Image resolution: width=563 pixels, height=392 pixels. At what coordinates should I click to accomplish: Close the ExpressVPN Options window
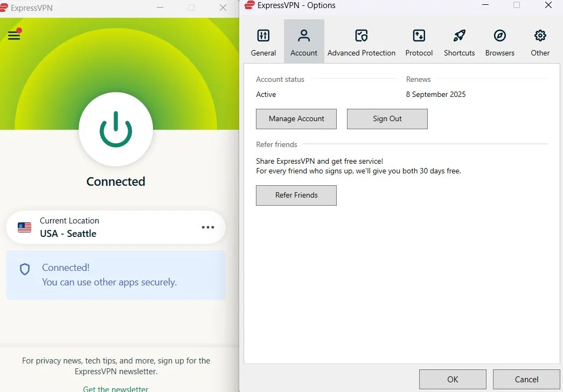point(548,5)
